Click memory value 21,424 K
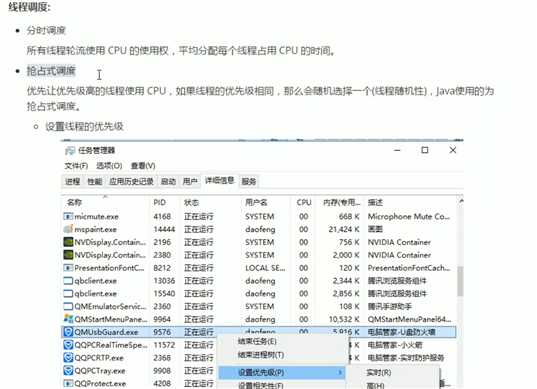The image size is (537, 389). click(x=344, y=229)
